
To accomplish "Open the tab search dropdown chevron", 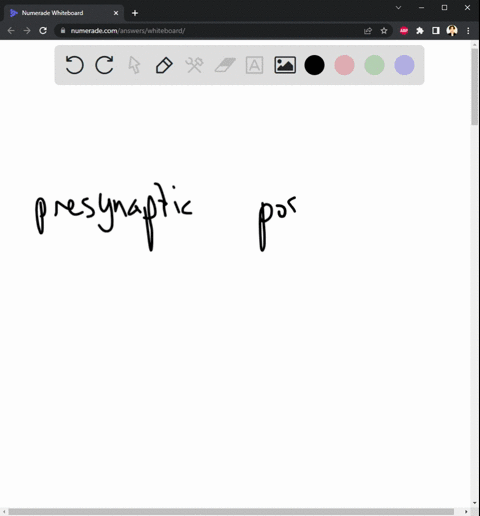I will coord(398,8).
